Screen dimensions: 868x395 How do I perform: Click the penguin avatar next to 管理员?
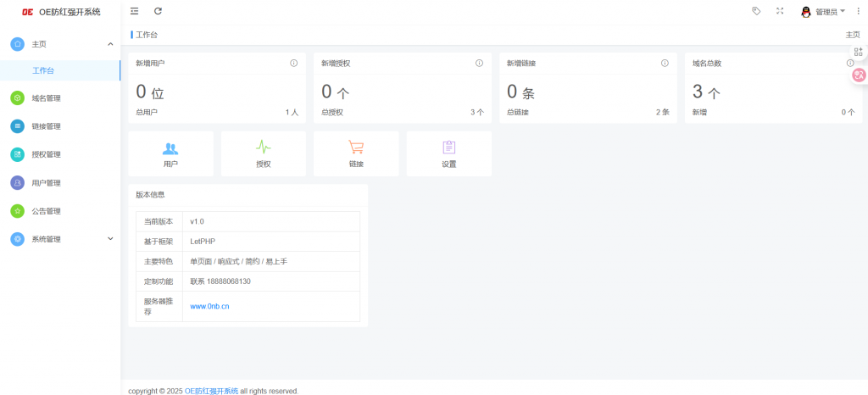[806, 12]
